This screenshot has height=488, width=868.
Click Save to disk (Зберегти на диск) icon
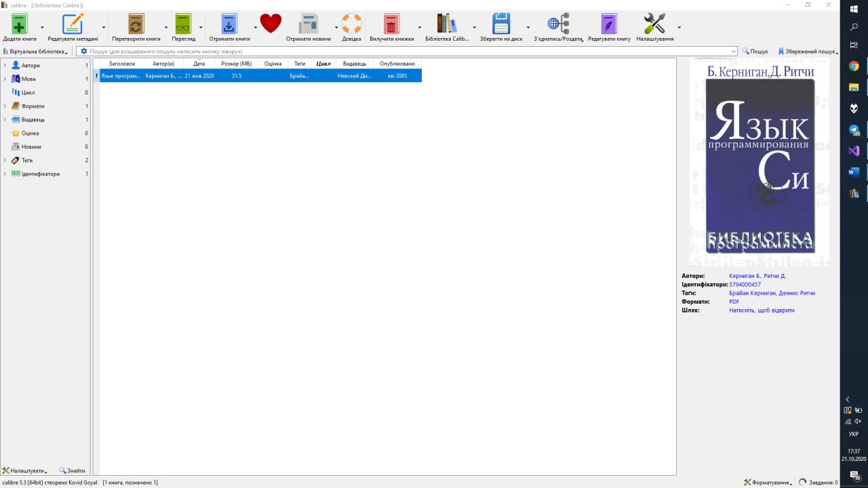tap(501, 24)
